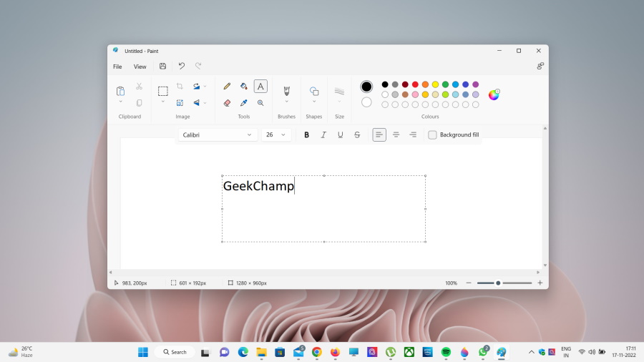The height and width of the screenshot is (362, 644).
Task: Pick the purple colour swatch
Action: tap(476, 84)
